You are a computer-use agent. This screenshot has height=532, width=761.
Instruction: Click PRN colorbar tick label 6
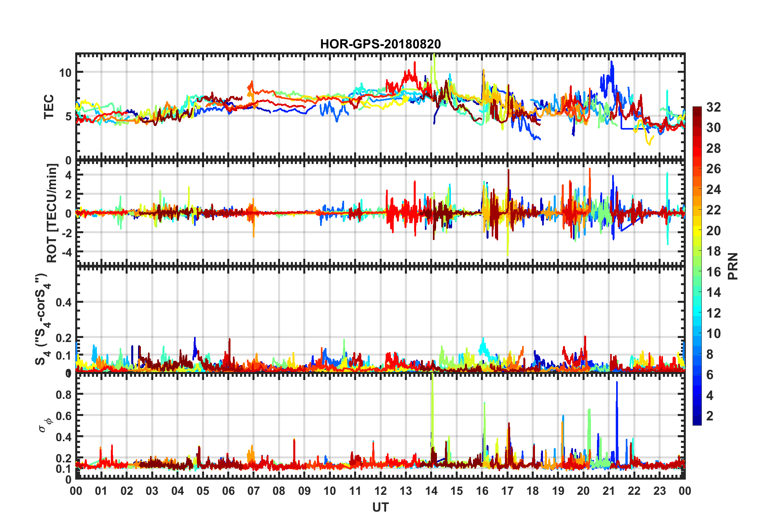coord(710,374)
